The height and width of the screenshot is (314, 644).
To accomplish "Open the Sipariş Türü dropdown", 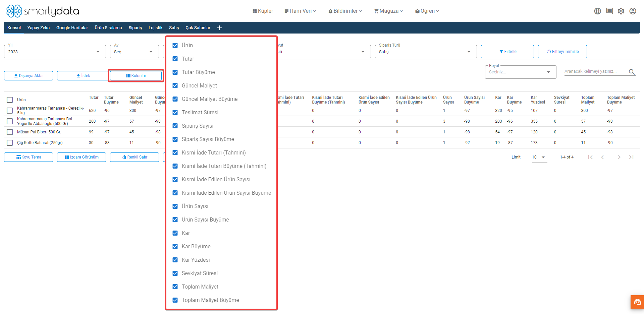I will click(x=426, y=52).
